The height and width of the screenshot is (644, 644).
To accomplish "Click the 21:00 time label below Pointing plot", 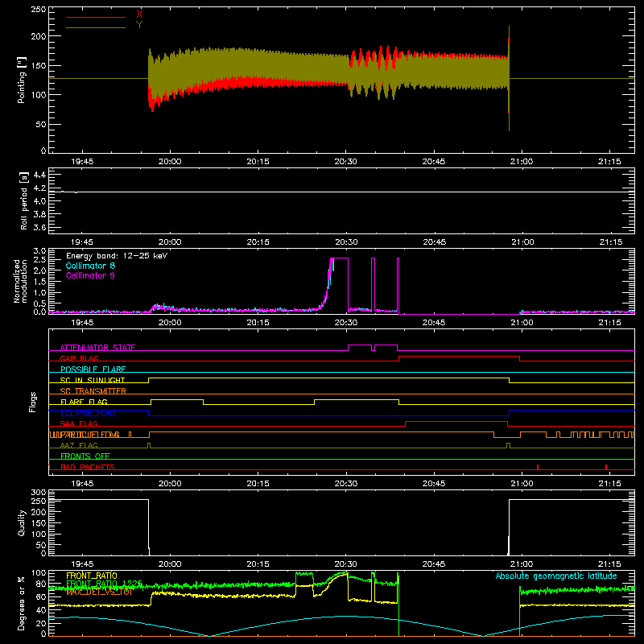I will click(x=522, y=162).
